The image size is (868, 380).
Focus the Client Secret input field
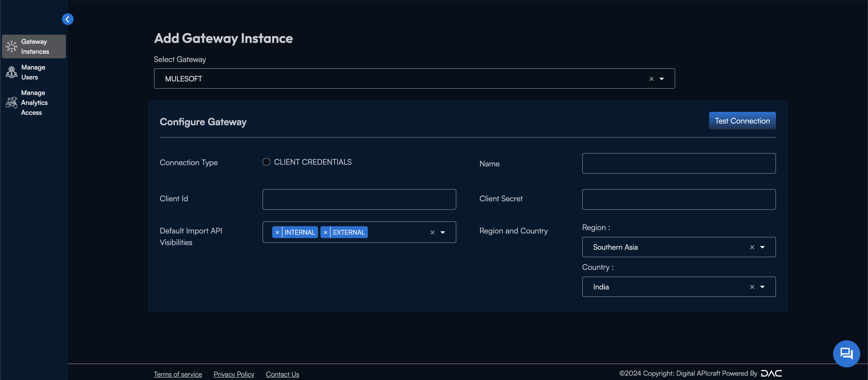(679, 199)
